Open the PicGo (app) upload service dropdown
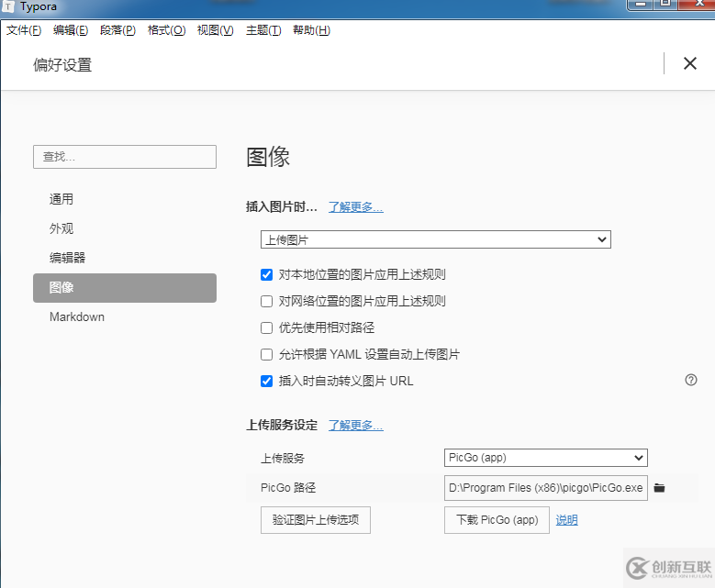The height and width of the screenshot is (588, 715). pyautogui.click(x=546, y=458)
